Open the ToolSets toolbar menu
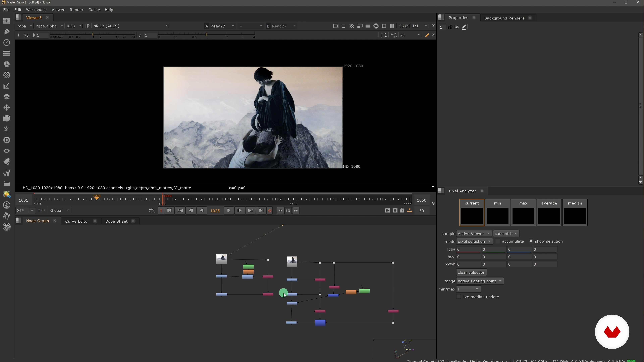Screen dimensions: 644x362 pyautogui.click(x=7, y=173)
